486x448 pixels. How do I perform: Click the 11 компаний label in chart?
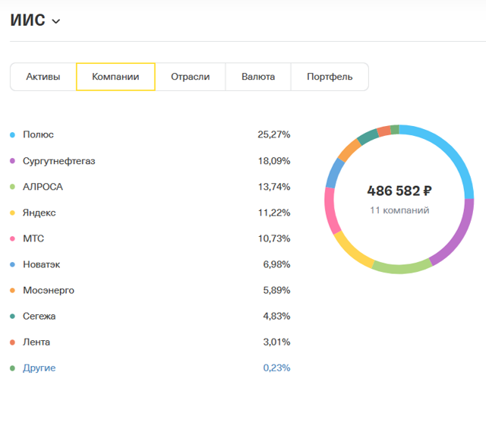coord(399,210)
